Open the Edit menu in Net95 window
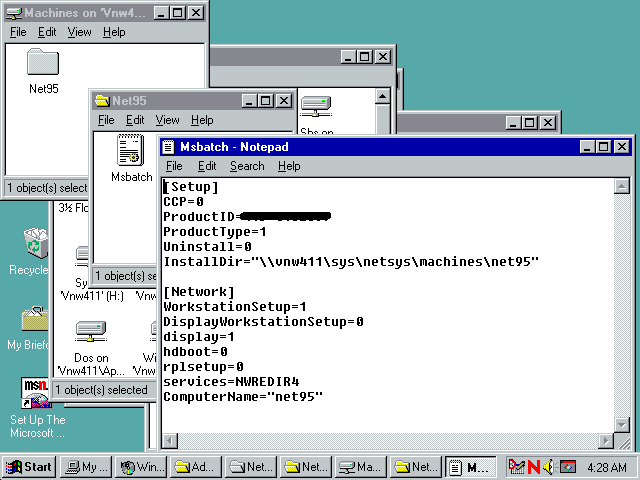640x480 pixels. (x=135, y=120)
